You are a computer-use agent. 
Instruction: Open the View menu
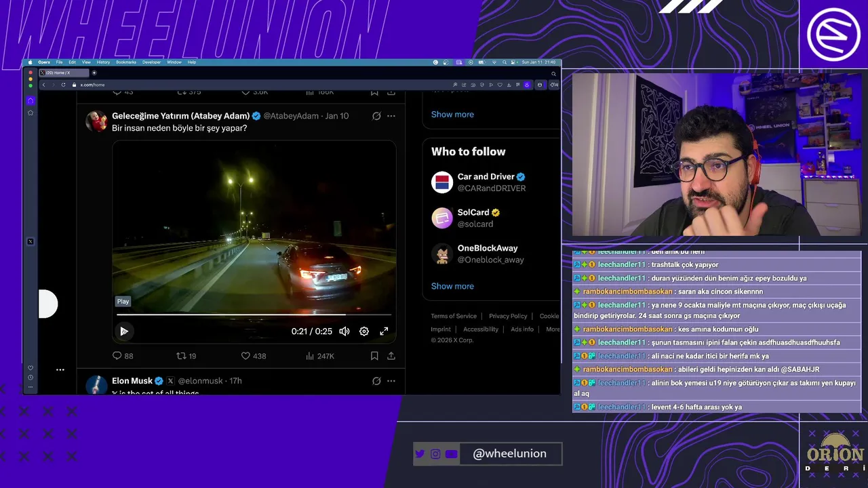point(86,62)
